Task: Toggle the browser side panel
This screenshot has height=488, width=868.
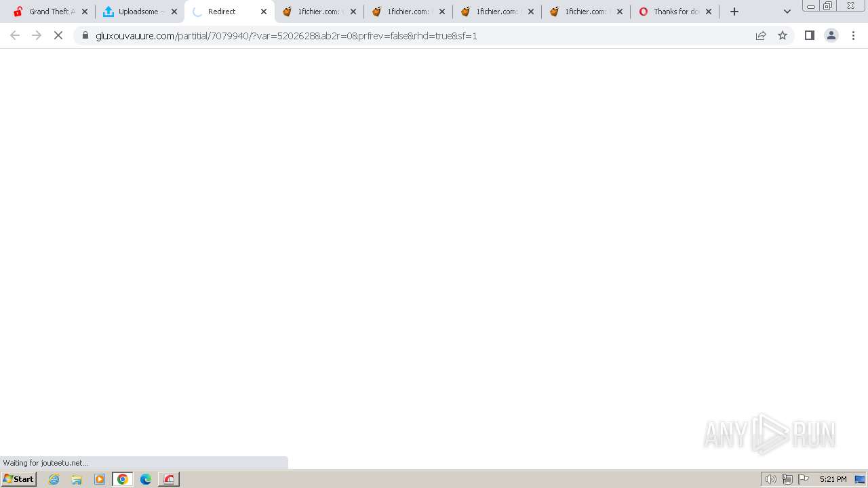Action: 810,35
